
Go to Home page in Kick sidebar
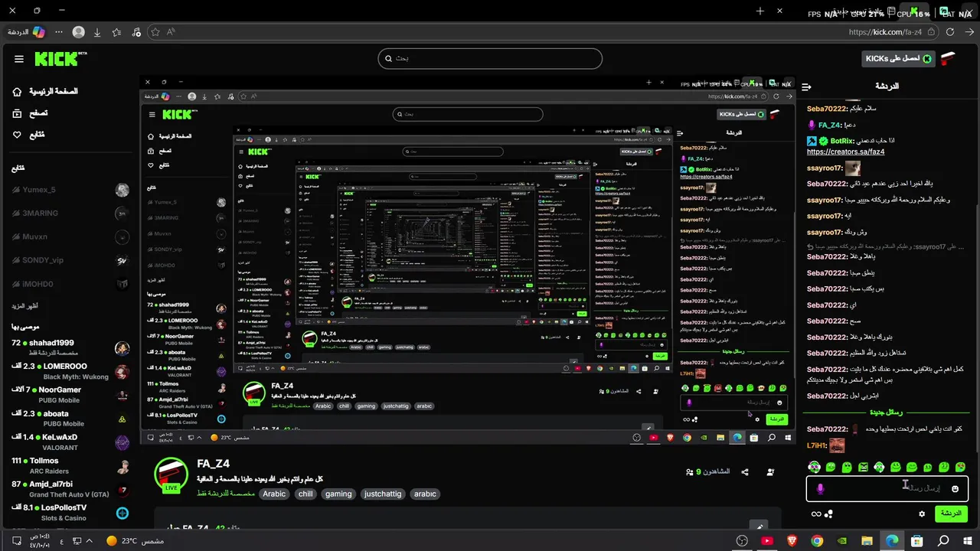pyautogui.click(x=45, y=91)
